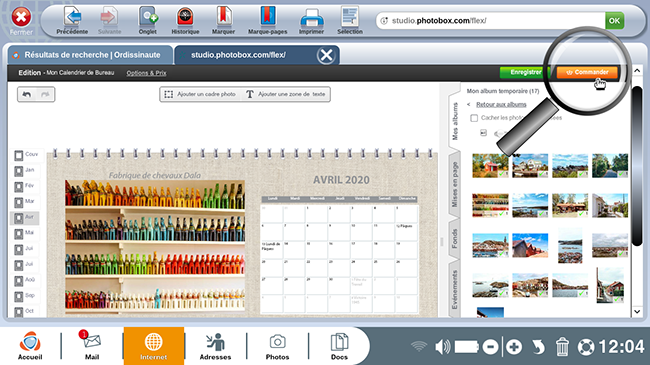This screenshot has height=365, width=650.
Task: Zoom out with the minus icon
Action: 490,347
